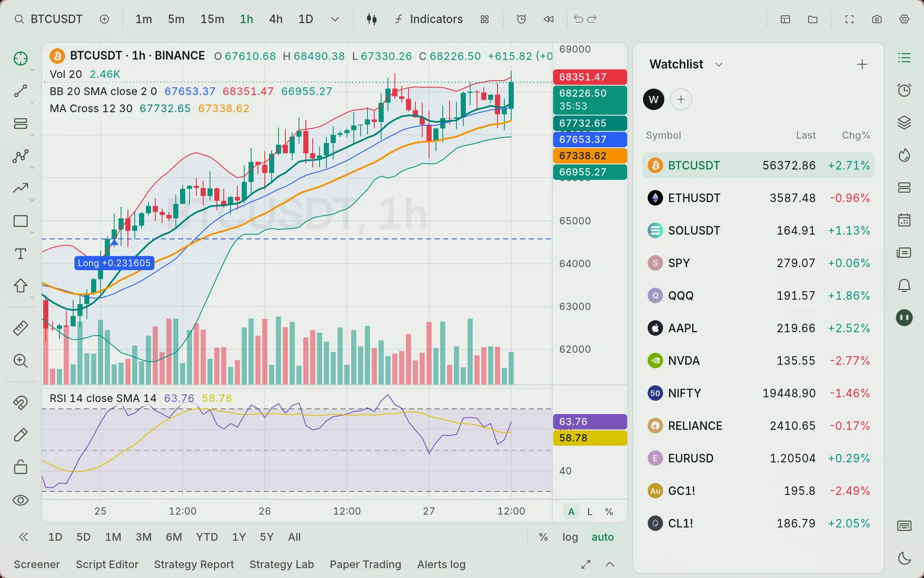The height and width of the screenshot is (578, 924).
Task: Select ETHUSDT row in watchlist
Action: coord(758,198)
